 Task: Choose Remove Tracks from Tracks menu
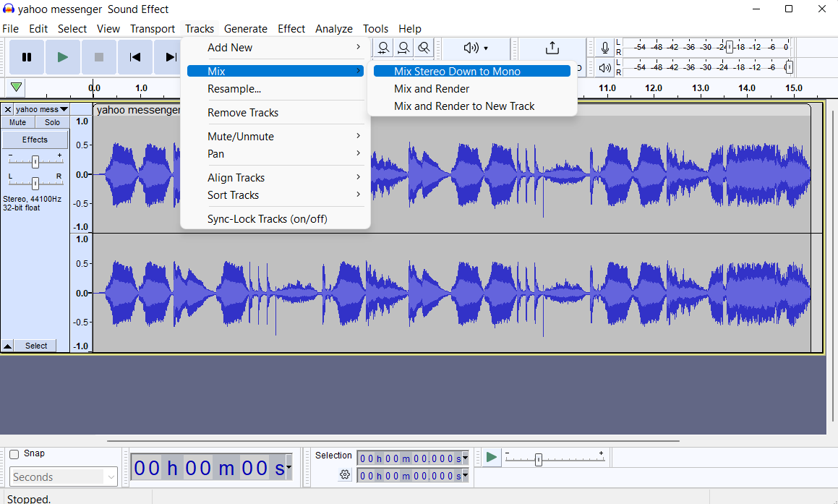click(243, 113)
